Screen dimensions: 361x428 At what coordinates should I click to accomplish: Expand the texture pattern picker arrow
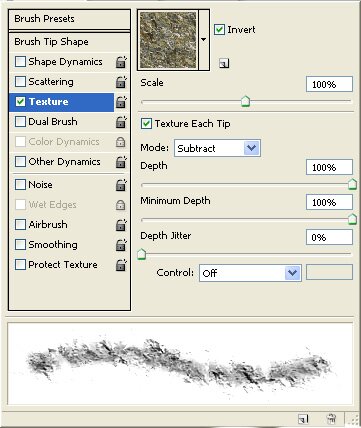point(204,40)
